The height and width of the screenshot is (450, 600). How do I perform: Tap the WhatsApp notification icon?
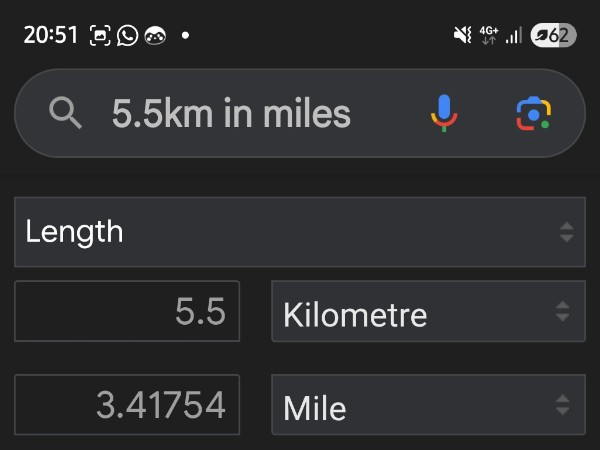(127, 35)
